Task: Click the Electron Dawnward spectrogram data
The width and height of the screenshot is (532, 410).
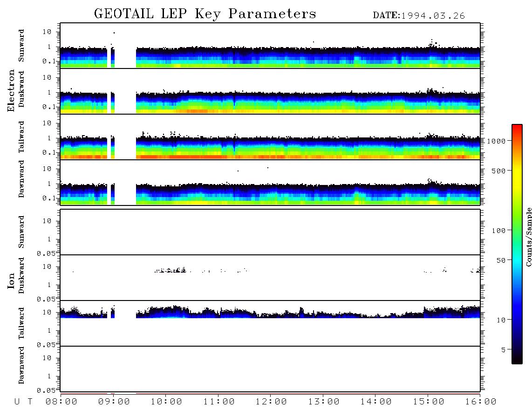Action: point(270,194)
